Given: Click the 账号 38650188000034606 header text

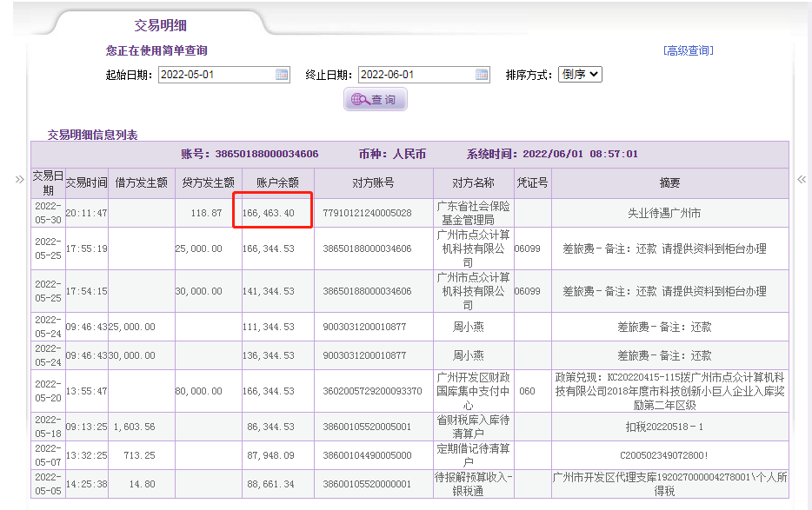Looking at the screenshot, I should 250,154.
